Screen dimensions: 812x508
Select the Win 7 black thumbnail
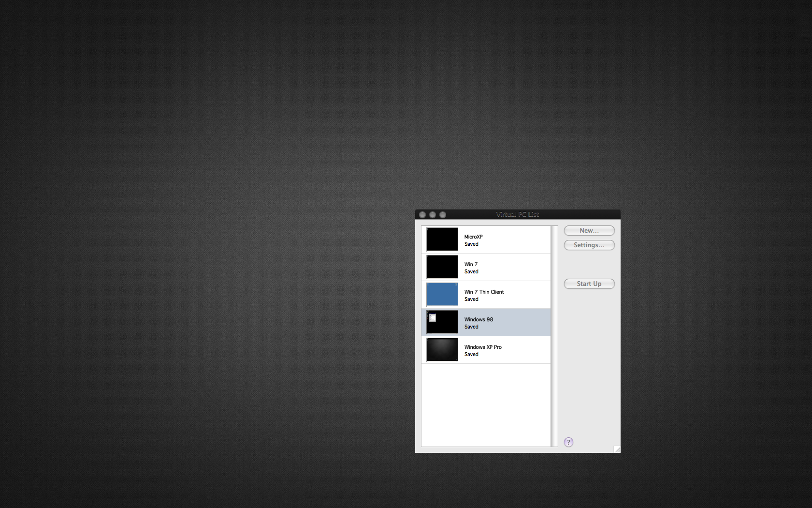[442, 267]
